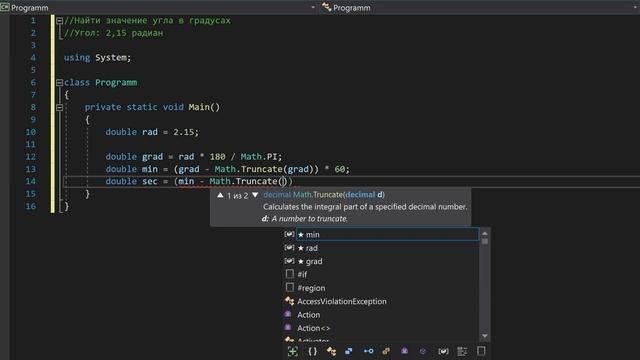Click the Main() method name
Screen dimensions: 640x360
tap(204, 107)
